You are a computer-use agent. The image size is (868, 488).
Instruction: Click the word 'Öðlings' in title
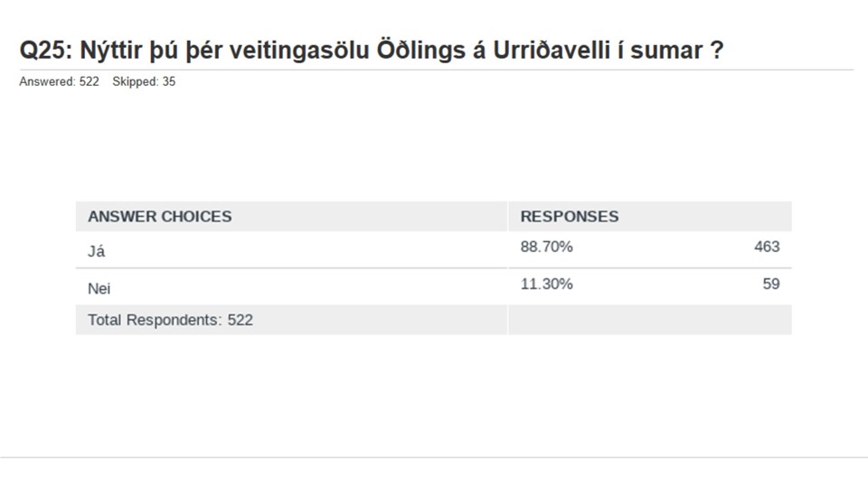tap(421, 51)
